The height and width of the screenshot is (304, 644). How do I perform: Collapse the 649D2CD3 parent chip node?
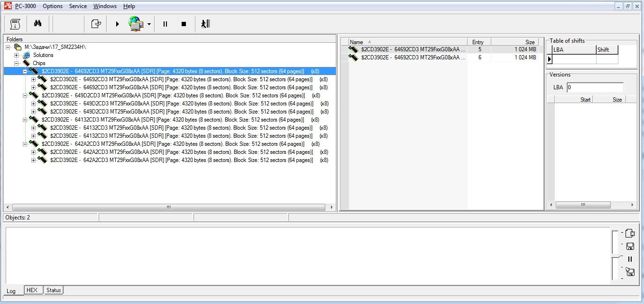(25, 95)
